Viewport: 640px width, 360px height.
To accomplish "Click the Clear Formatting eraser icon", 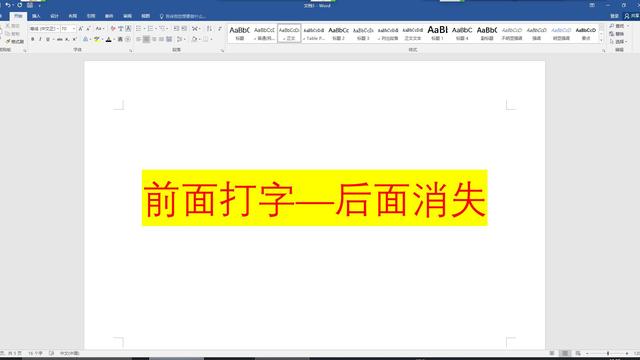I will click(x=113, y=29).
